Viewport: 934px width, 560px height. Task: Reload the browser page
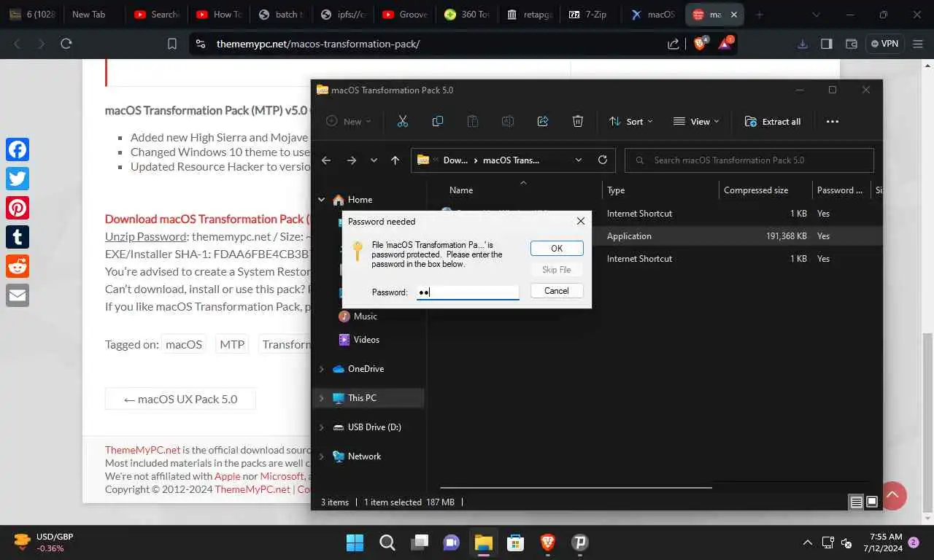66,44
